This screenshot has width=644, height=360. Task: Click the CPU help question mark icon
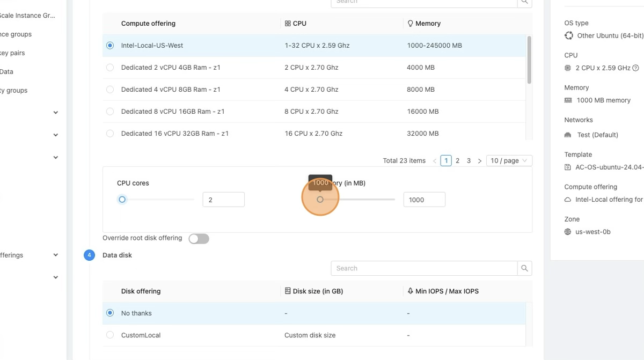tap(635, 68)
